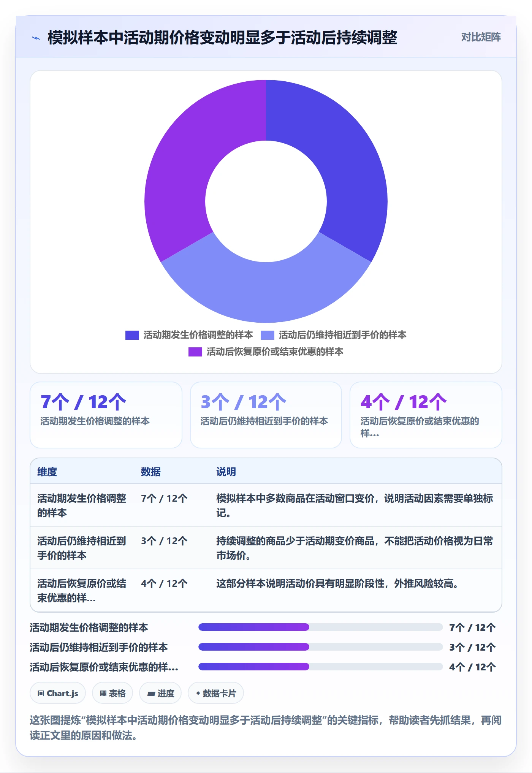Image resolution: width=532 pixels, height=773 pixels.
Task: Click the lightning icon beside the title
Action: point(36,38)
